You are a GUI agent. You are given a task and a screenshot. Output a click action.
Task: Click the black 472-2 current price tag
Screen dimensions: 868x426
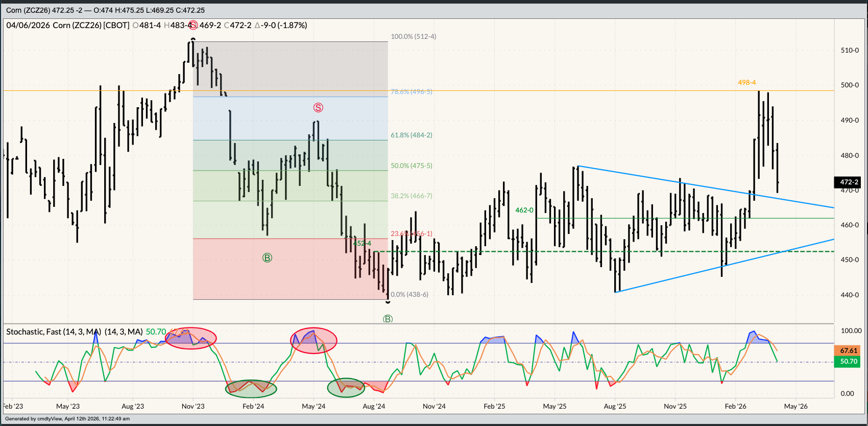click(x=849, y=182)
